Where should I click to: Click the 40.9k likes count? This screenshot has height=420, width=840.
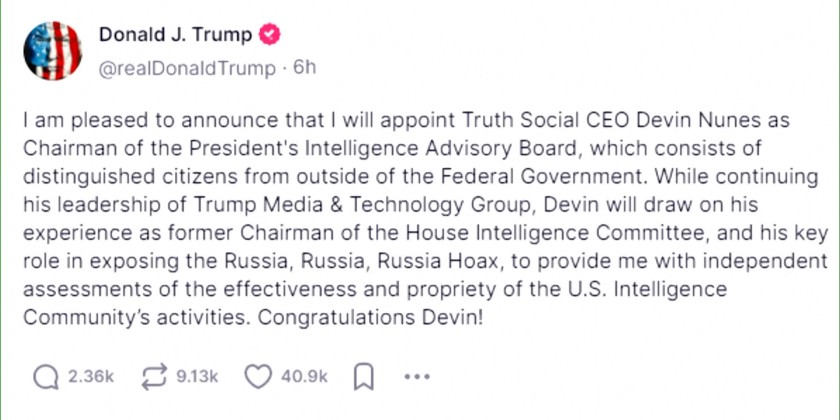coord(305,377)
